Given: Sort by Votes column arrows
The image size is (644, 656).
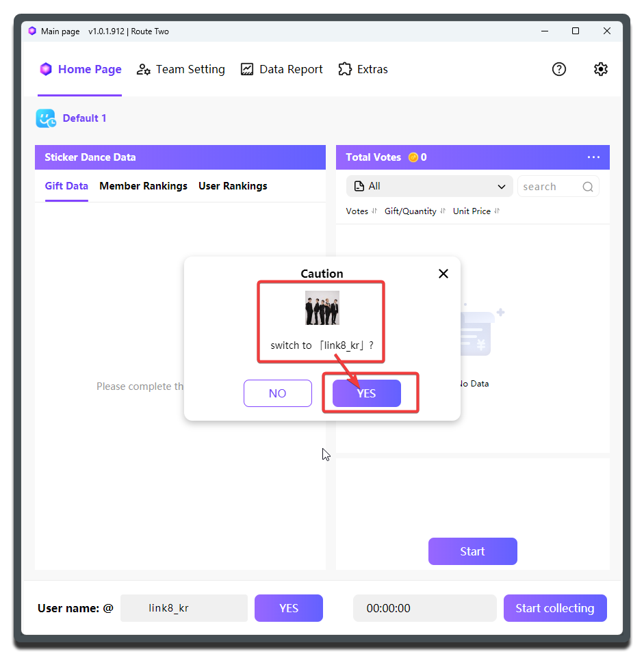Looking at the screenshot, I should [x=374, y=211].
